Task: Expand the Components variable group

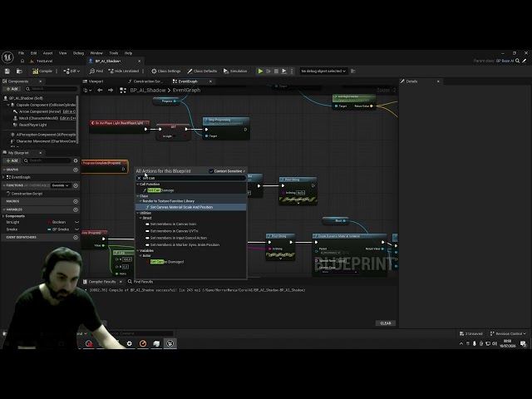Action: [3, 216]
